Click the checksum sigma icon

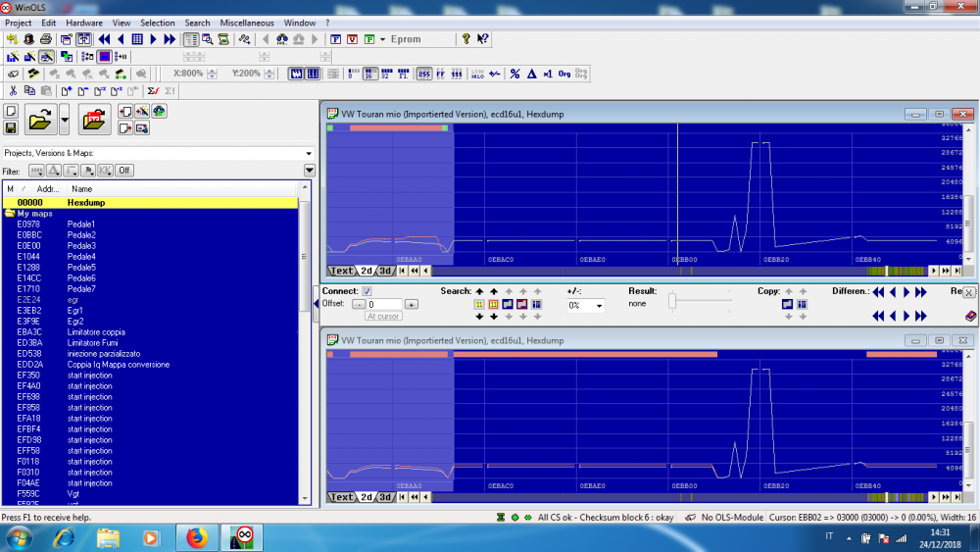coord(153,91)
